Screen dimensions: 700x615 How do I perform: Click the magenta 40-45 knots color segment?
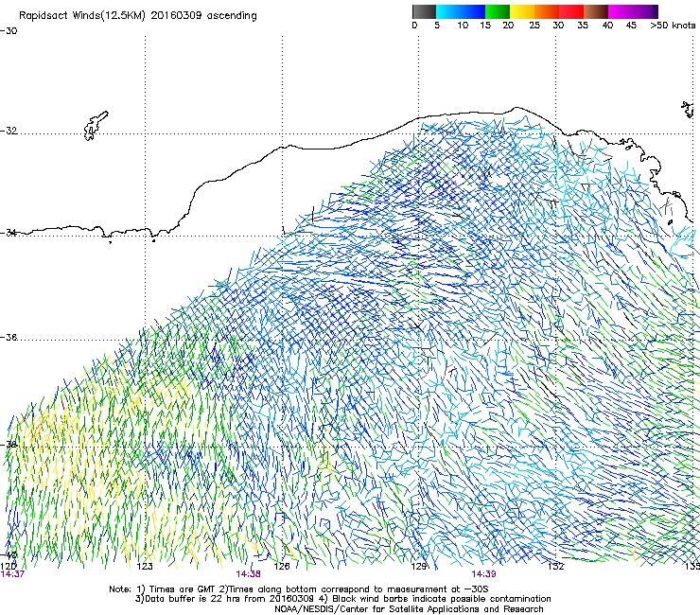click(x=621, y=11)
